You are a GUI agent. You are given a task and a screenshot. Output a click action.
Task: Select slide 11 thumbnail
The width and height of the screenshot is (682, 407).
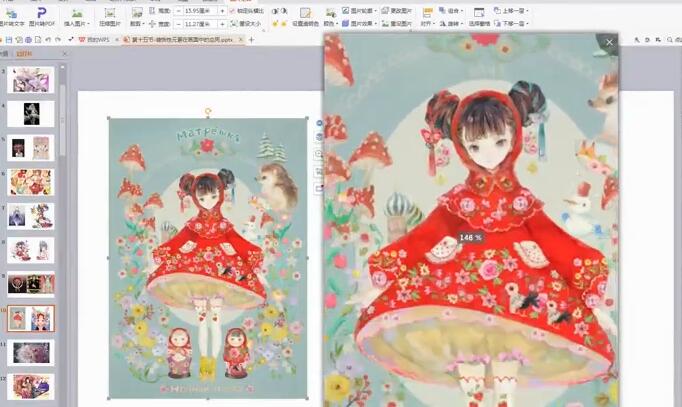[x=30, y=352]
